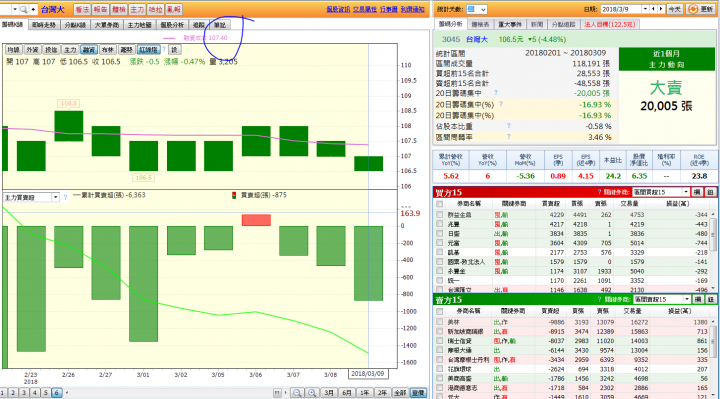Viewport: 720px width, 399px height.
Task: Click the zoom in magnifier icon
Action: [x=312, y=393]
